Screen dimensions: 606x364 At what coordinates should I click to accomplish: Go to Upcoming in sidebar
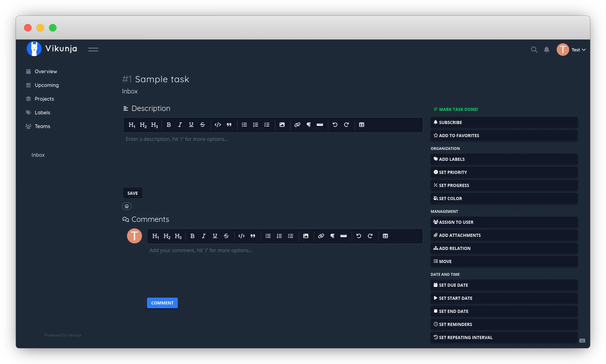pyautogui.click(x=46, y=85)
